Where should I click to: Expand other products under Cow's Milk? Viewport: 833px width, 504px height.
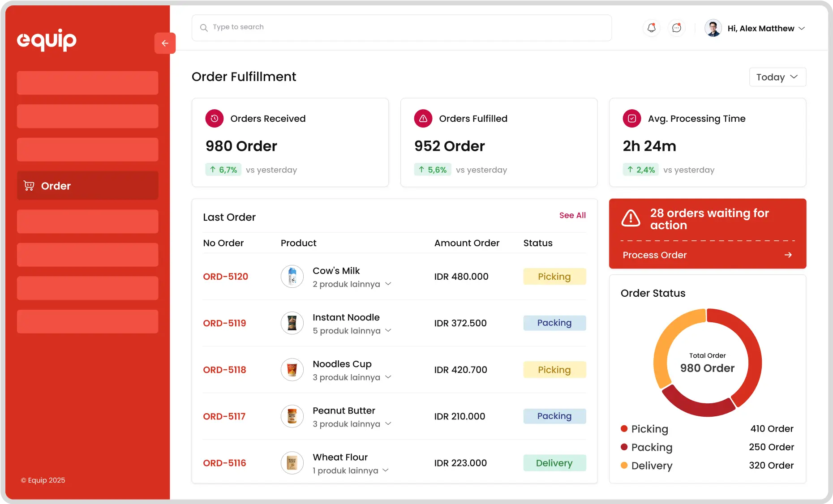(388, 284)
